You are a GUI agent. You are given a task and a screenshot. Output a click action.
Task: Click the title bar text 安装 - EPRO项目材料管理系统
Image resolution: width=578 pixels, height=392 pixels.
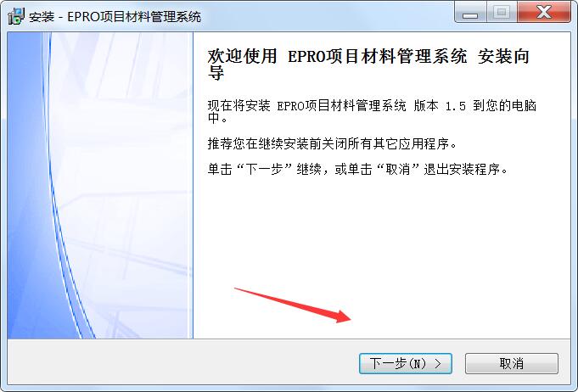115,17
